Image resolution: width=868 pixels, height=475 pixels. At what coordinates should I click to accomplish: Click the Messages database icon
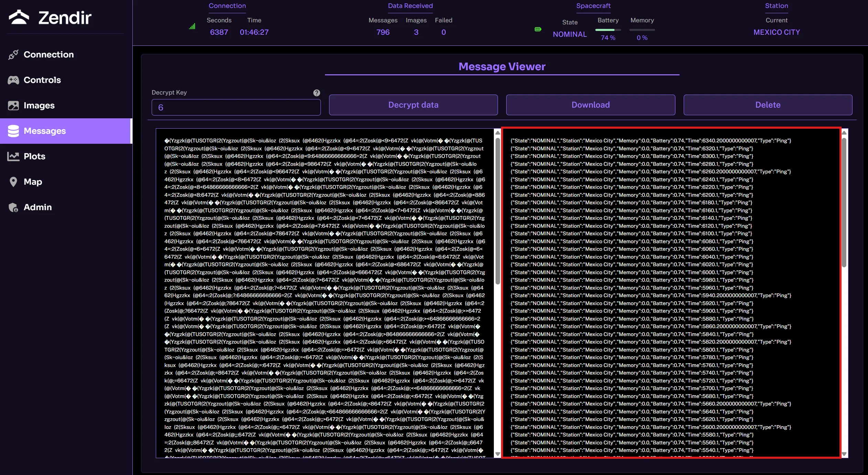tap(13, 131)
